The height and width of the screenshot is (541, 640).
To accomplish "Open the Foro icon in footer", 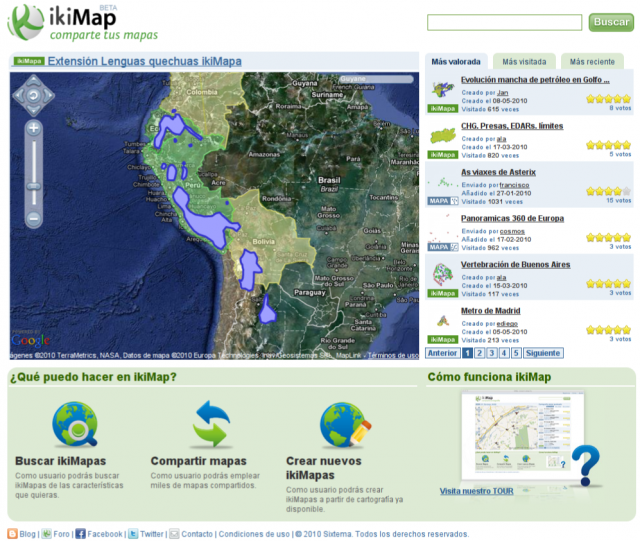I will 47,534.
